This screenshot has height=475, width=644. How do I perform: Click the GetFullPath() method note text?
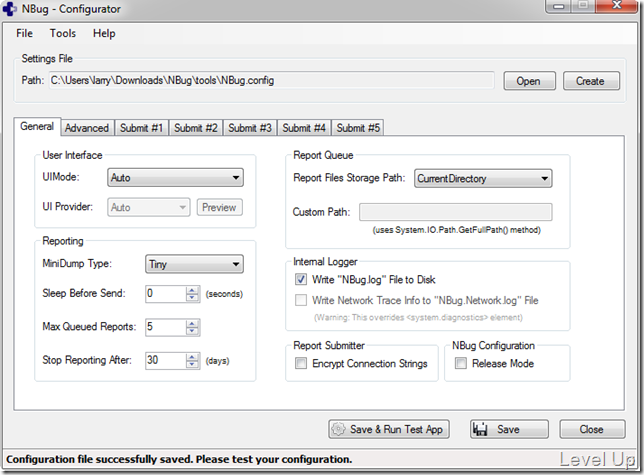coord(456,230)
